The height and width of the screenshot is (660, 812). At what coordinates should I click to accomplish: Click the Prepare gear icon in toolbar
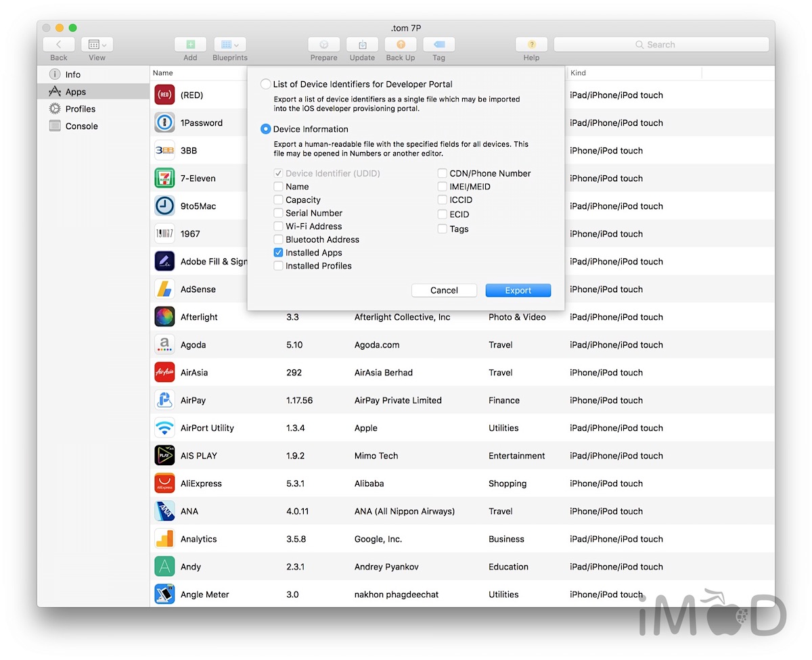323,45
